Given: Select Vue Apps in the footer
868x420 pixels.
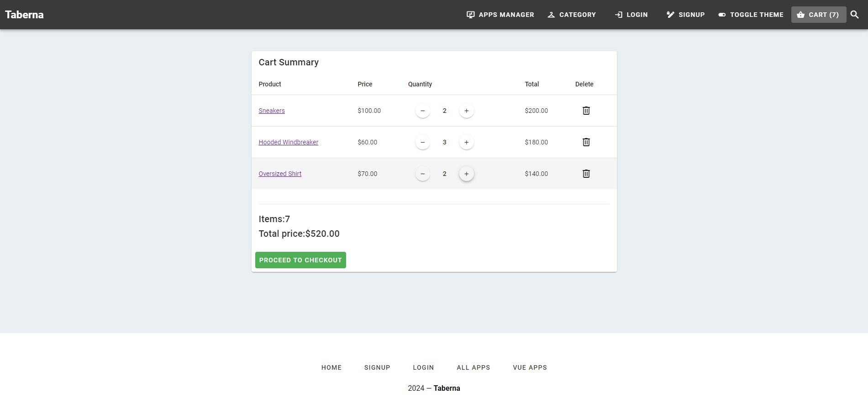Looking at the screenshot, I should (530, 367).
